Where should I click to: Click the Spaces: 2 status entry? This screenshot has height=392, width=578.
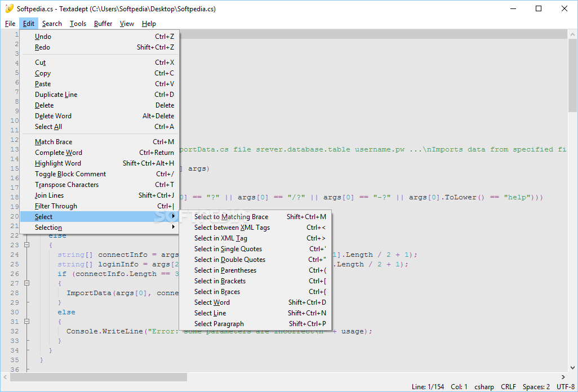(x=536, y=387)
